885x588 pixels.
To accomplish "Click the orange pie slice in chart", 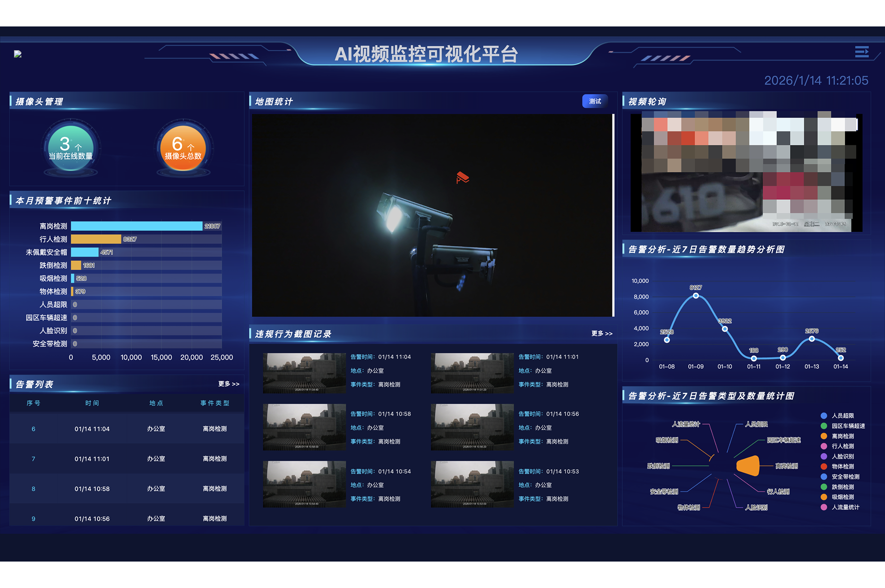I will [748, 466].
